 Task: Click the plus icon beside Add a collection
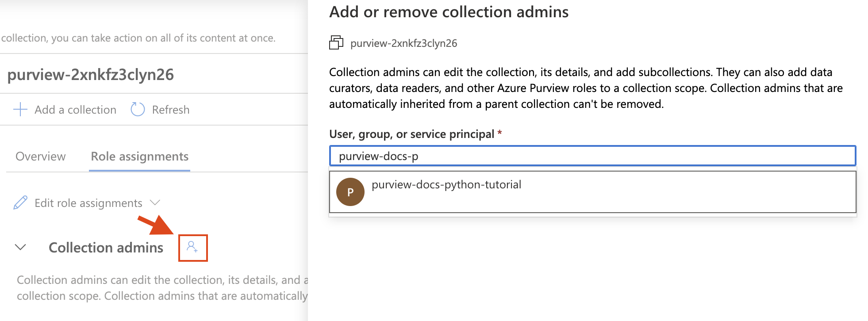(x=20, y=109)
